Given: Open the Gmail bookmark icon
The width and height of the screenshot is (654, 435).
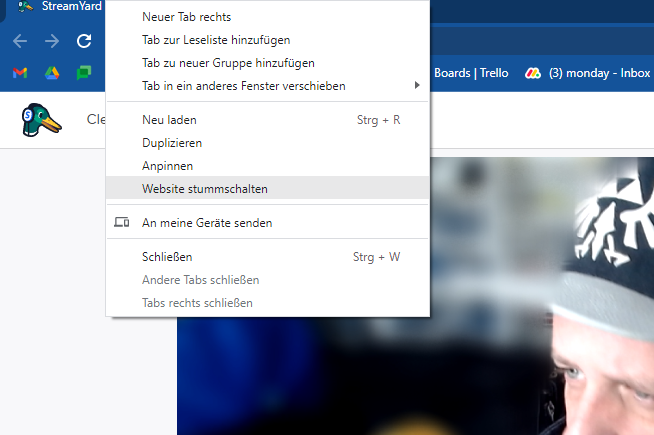Looking at the screenshot, I should click(x=20, y=73).
